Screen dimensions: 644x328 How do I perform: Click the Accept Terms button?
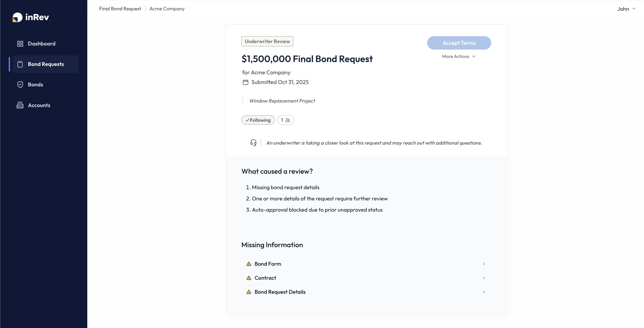coord(459,43)
